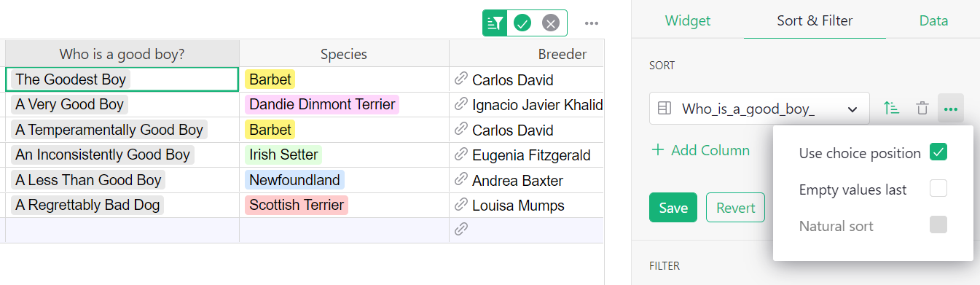Click link icon beside Louisa Mumps
Viewport: 980px width, 285px height.
tap(460, 205)
